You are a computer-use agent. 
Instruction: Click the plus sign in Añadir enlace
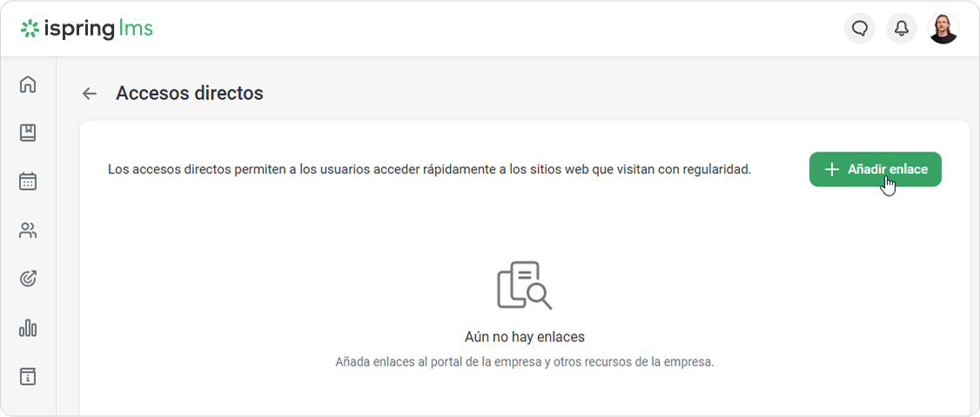832,169
